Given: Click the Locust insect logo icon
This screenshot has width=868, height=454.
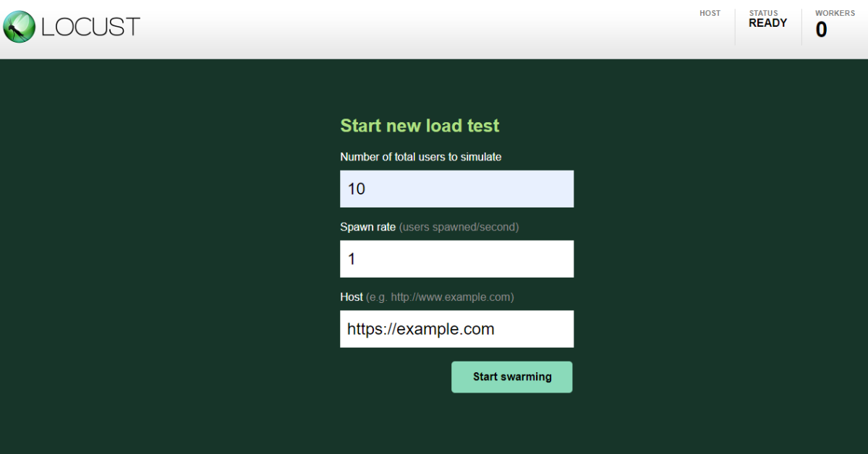Looking at the screenshot, I should [20, 27].
